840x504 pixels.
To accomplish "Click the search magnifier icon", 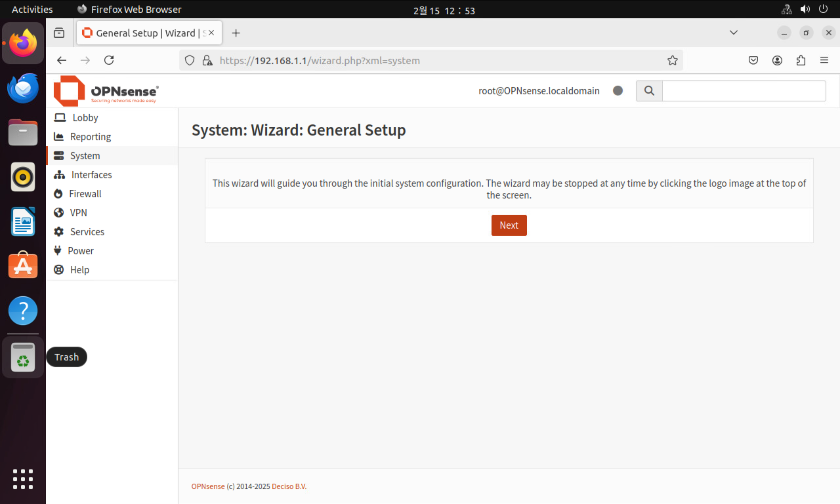I will click(x=649, y=91).
